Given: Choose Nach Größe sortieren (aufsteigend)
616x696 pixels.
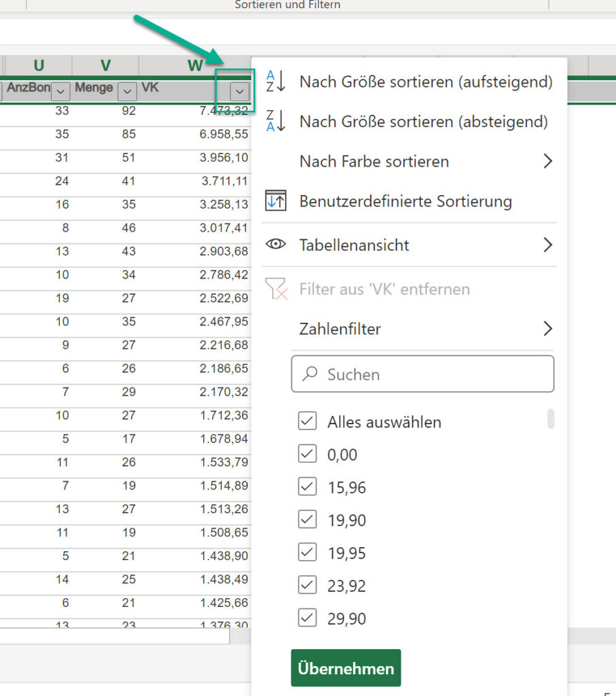Looking at the screenshot, I should click(x=426, y=82).
